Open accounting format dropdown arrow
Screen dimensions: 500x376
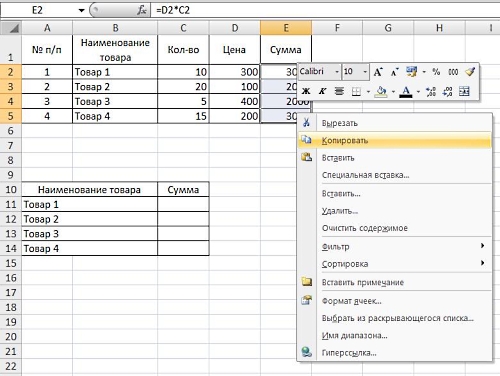point(424,72)
